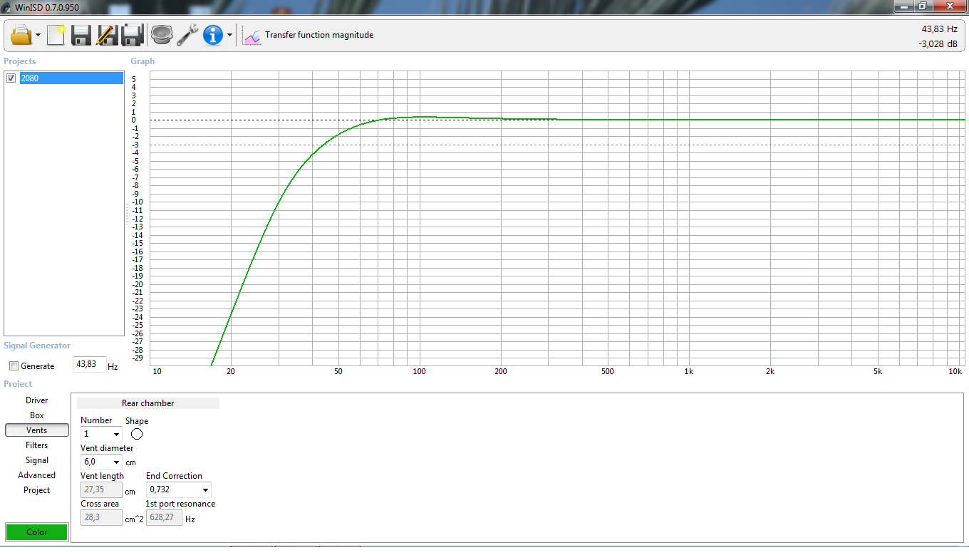Image resolution: width=969 pixels, height=560 pixels.
Task: Click the graph type chart icon
Action: 252,35
